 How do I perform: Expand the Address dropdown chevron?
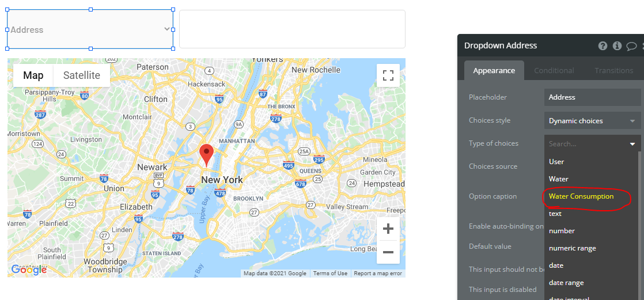click(x=166, y=29)
